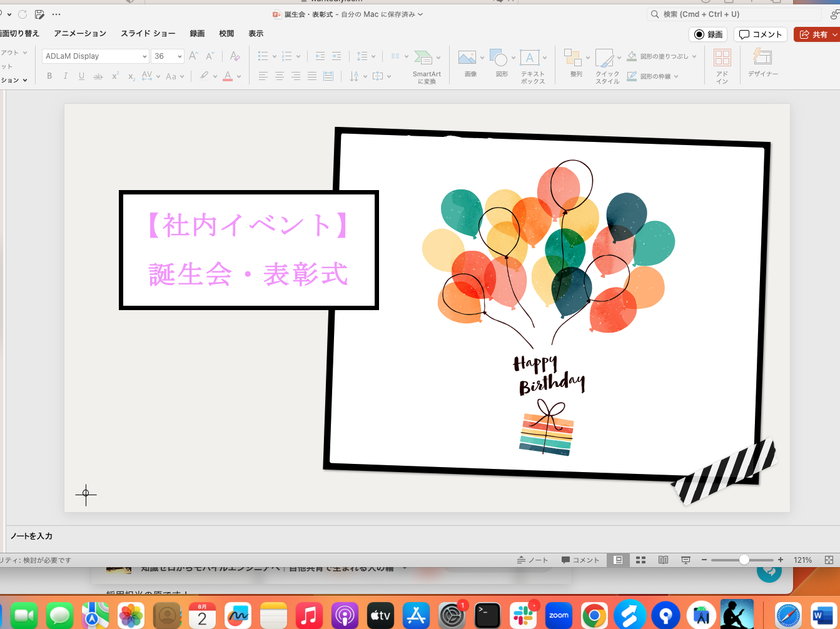
Task: Center align the text
Action: 280,76
